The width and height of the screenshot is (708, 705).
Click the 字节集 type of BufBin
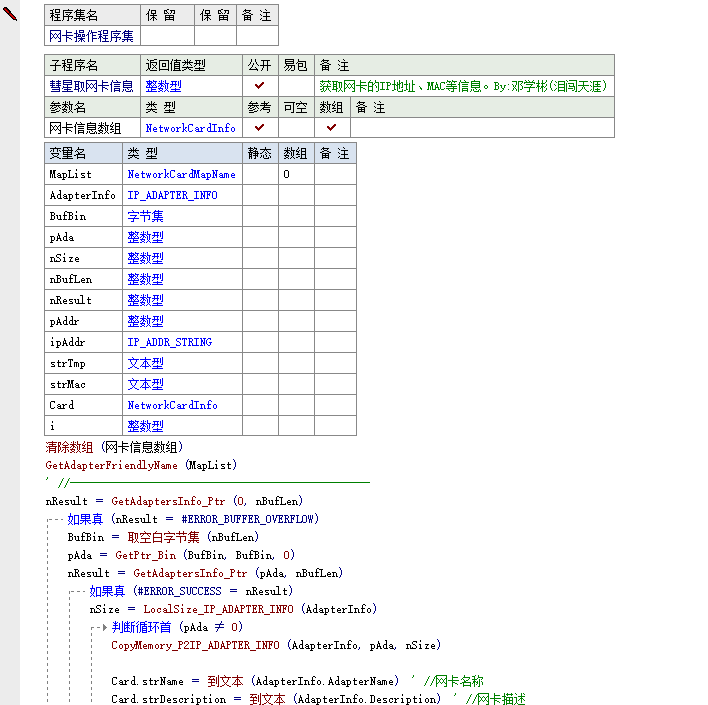(145, 216)
